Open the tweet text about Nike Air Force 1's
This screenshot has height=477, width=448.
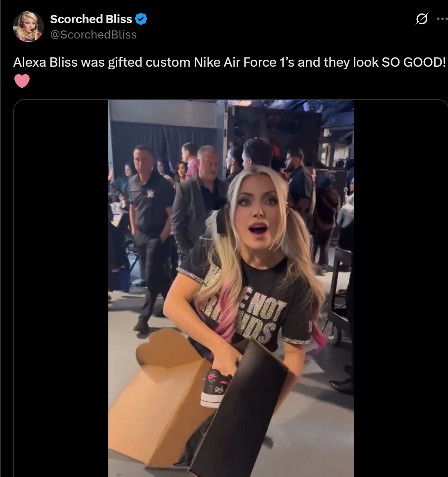coord(229,62)
